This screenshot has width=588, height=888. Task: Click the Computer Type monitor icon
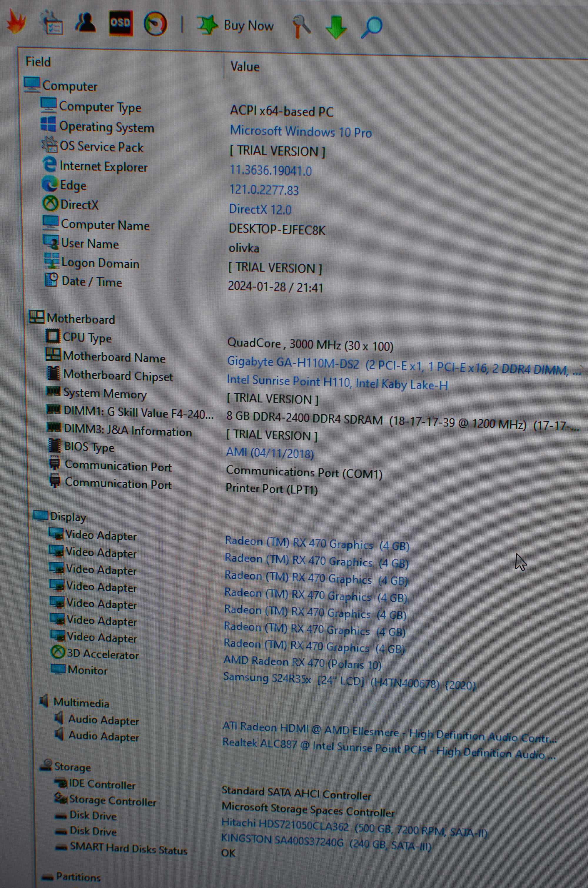pos(49,105)
